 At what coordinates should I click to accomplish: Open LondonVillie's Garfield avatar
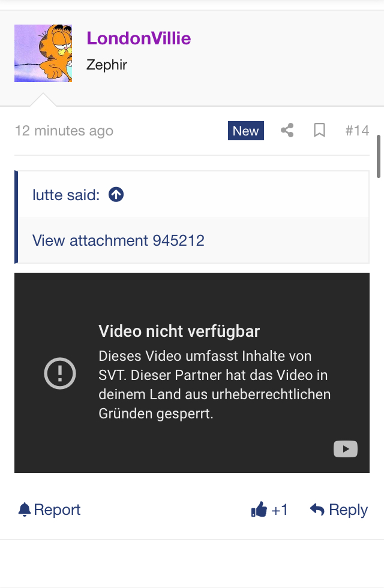tap(43, 53)
